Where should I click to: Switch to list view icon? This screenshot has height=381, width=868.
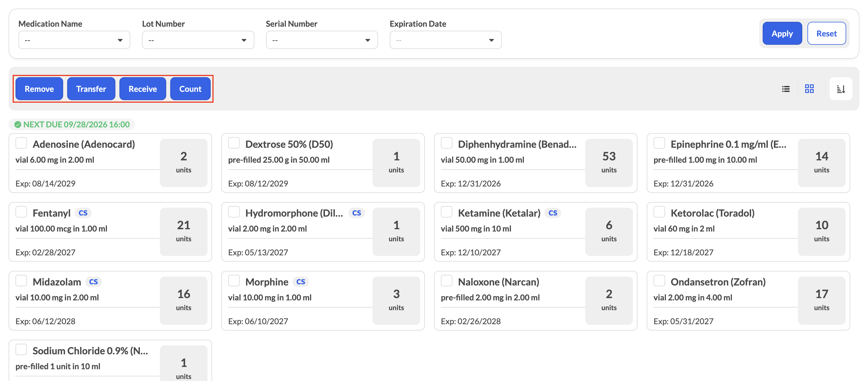(x=786, y=89)
